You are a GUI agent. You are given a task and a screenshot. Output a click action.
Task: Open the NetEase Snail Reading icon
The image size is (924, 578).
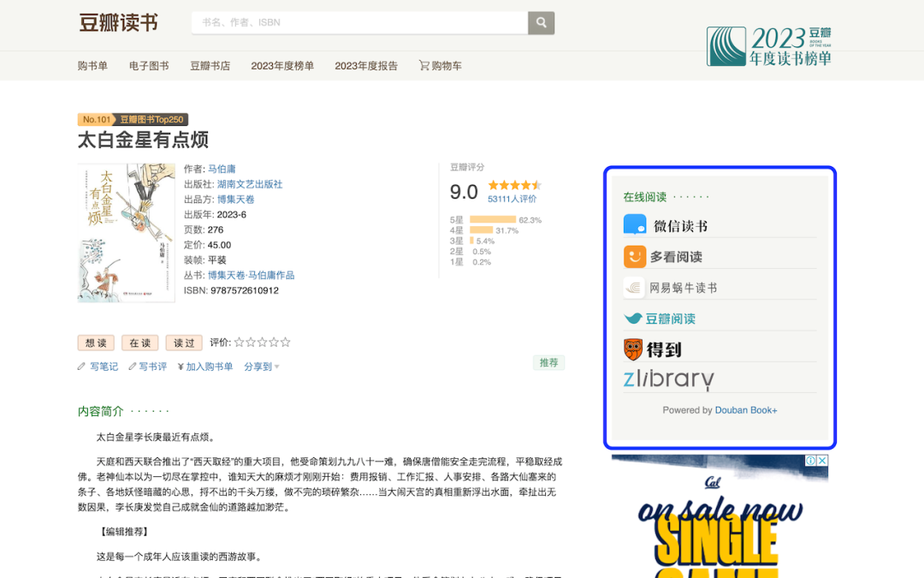(x=633, y=288)
